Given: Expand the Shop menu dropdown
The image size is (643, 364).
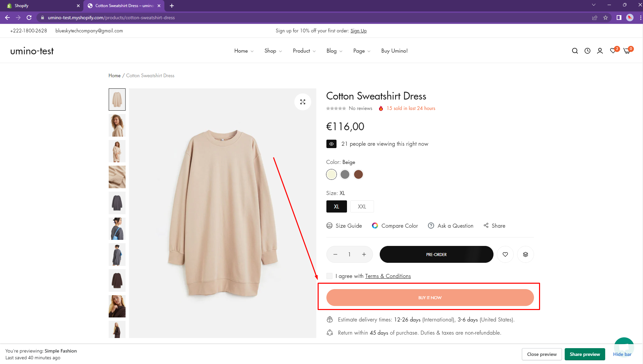Looking at the screenshot, I should click(x=273, y=51).
